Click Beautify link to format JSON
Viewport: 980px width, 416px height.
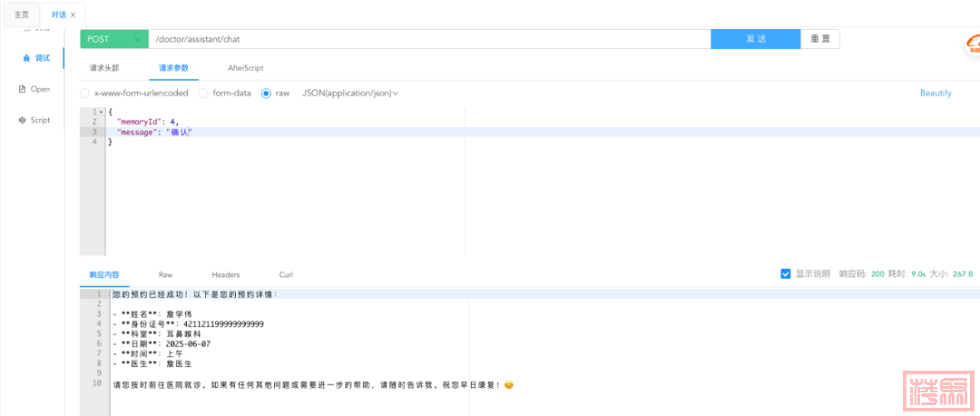click(935, 93)
